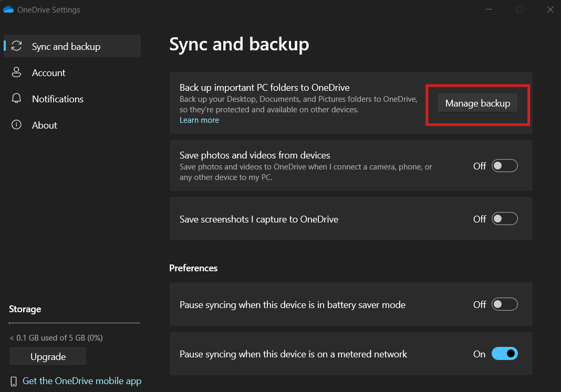The image size is (561, 392).
Task: Turn on saving screenshots to OneDrive
Action: (504, 219)
